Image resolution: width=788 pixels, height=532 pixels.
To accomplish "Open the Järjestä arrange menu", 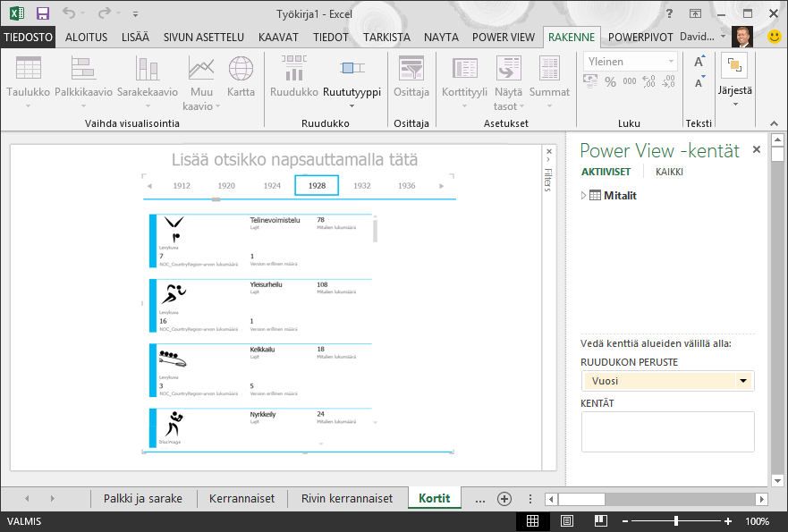I will pos(734,80).
